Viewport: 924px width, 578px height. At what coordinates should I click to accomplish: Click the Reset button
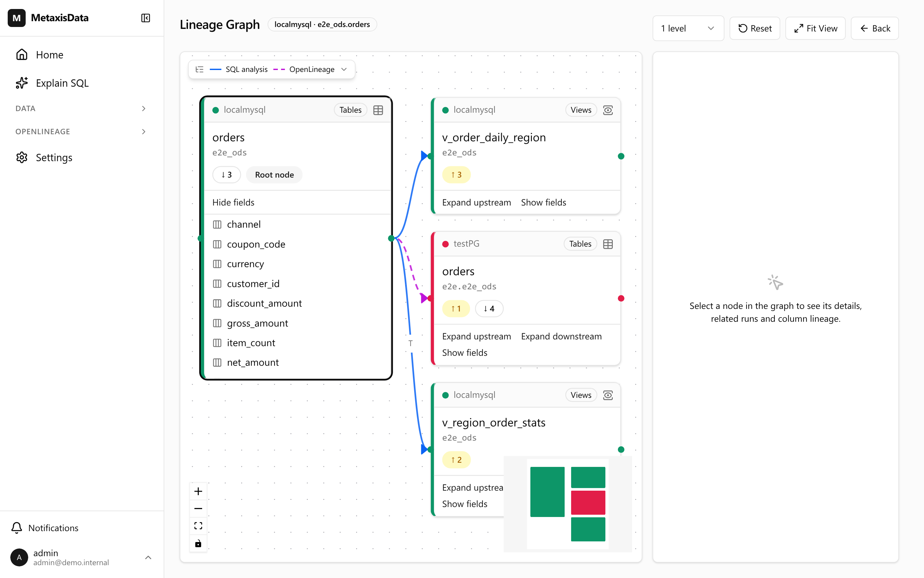755,28
